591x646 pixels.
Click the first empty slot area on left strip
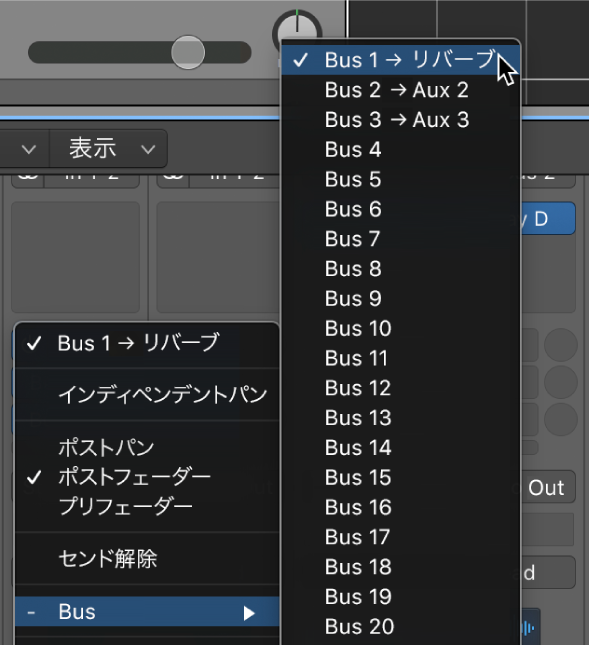point(75,257)
